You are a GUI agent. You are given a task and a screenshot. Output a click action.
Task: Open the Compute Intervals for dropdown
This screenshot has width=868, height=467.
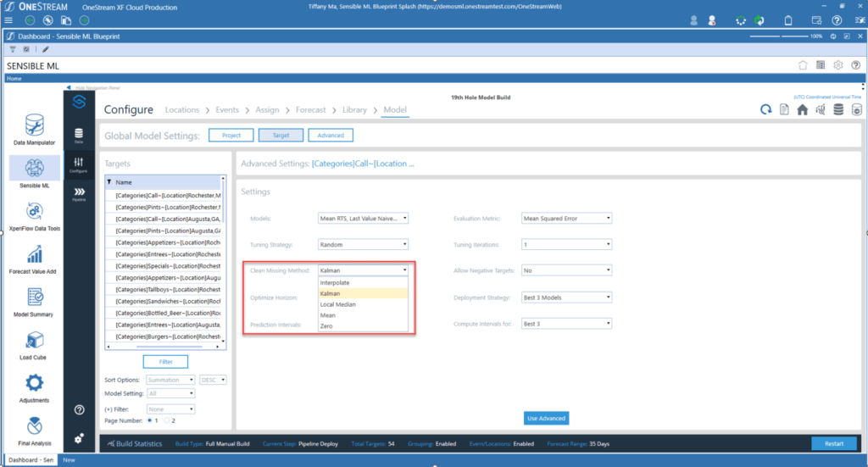tap(566, 324)
